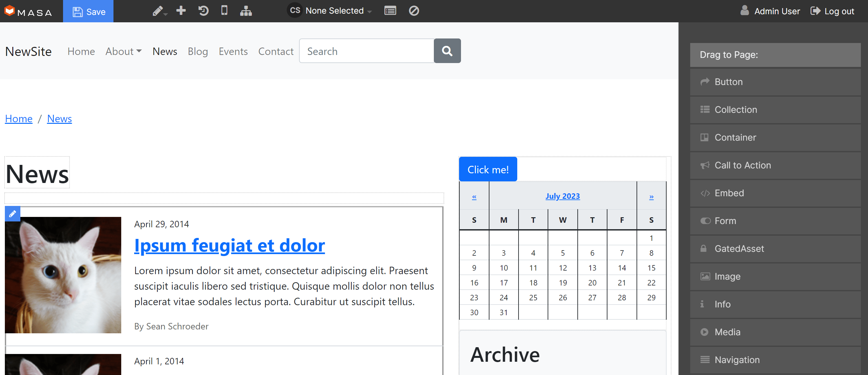868x375 pixels.
Task: Select the Form item in Drag to Page
Action: 775,221
